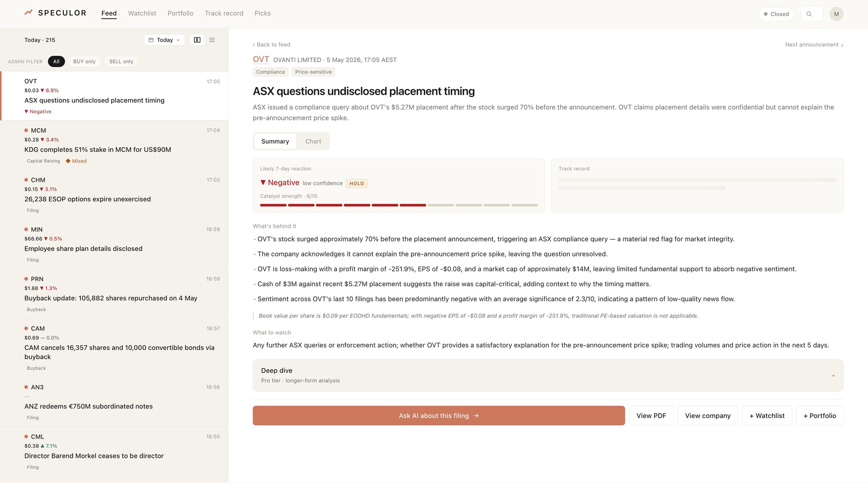Viewport: 868px width, 483px height.
Task: Click the $66.66 price on MIN row
Action: (33, 239)
